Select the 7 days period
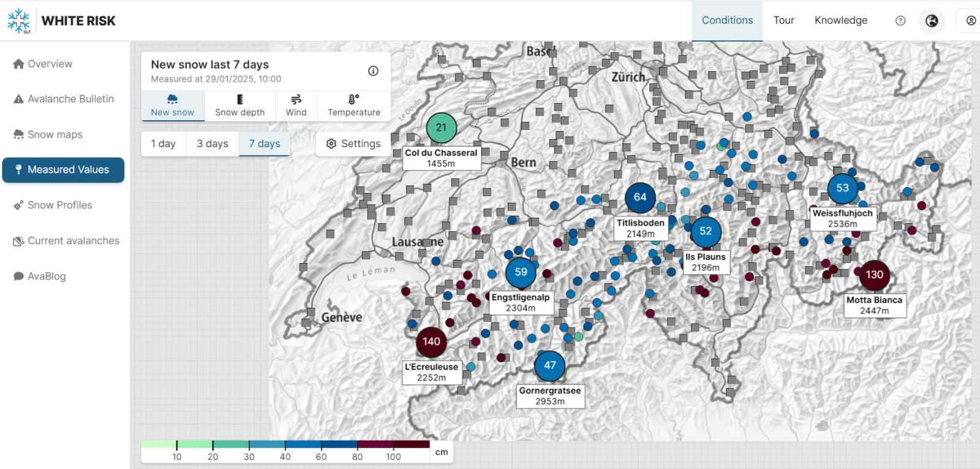 pos(265,143)
